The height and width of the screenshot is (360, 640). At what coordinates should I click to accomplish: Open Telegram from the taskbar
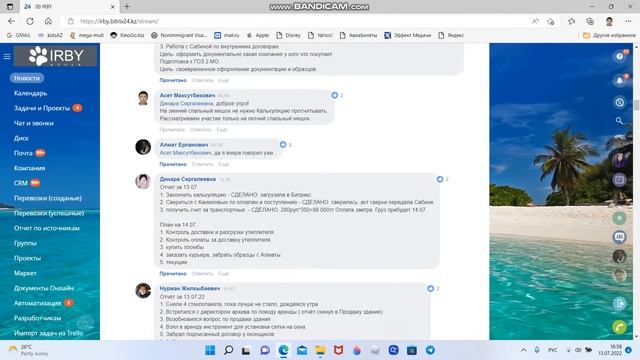(x=430, y=350)
